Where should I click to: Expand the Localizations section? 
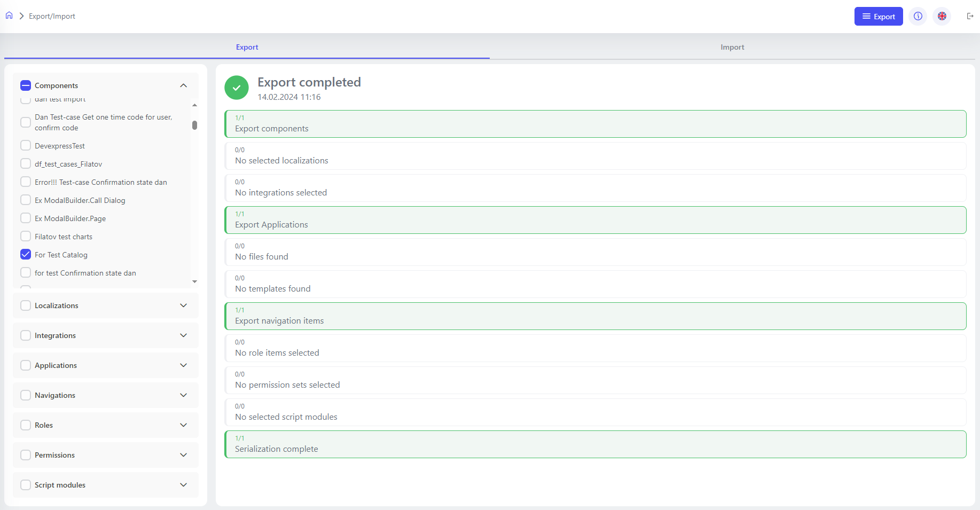click(x=183, y=305)
